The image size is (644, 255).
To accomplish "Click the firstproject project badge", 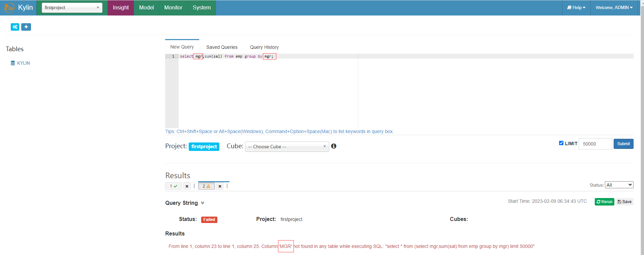I will pyautogui.click(x=204, y=147).
